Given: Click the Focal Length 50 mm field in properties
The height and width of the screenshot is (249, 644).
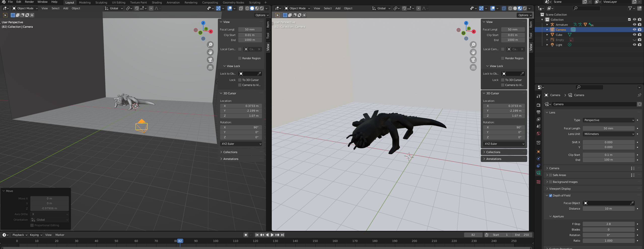Looking at the screenshot, I should pos(609,128).
